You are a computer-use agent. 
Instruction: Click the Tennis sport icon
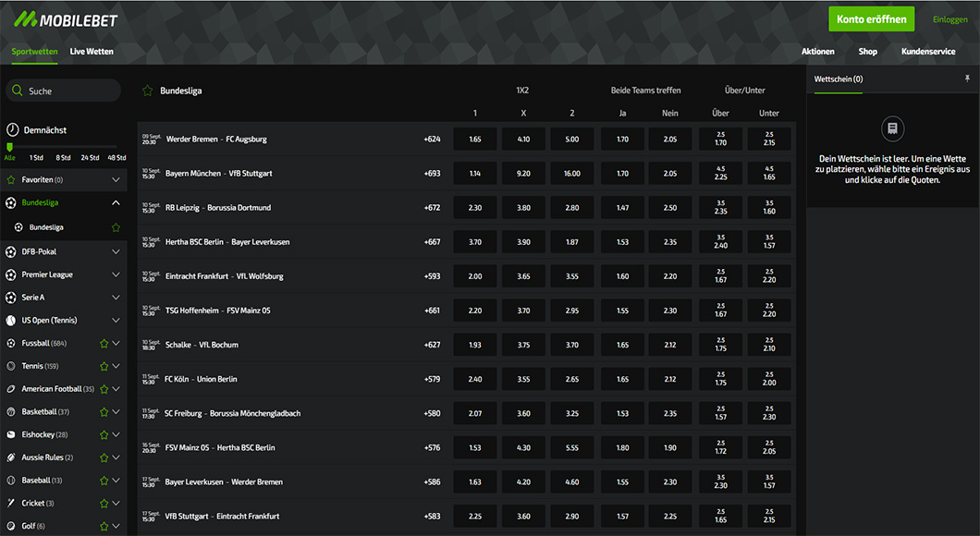[x=10, y=366]
